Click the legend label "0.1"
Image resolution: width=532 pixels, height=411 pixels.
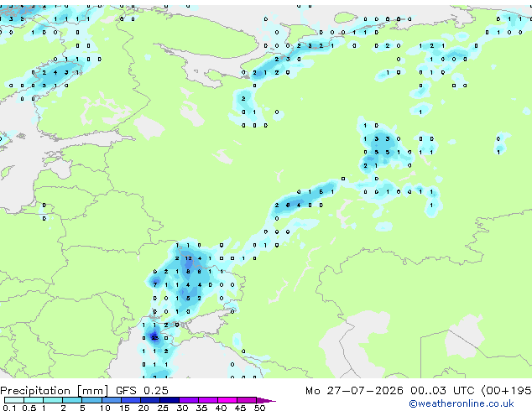pos(9,408)
